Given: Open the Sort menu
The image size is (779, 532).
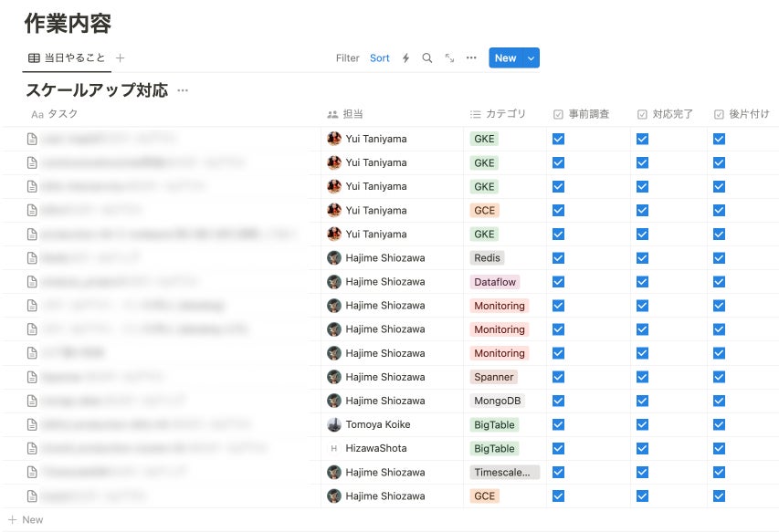Looking at the screenshot, I should pyautogui.click(x=380, y=58).
